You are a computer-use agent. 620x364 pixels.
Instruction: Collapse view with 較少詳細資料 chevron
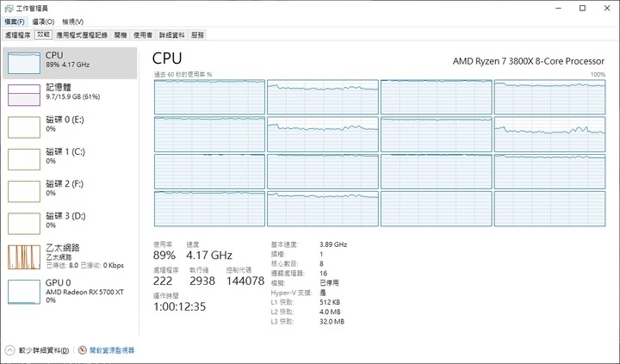pos(9,350)
